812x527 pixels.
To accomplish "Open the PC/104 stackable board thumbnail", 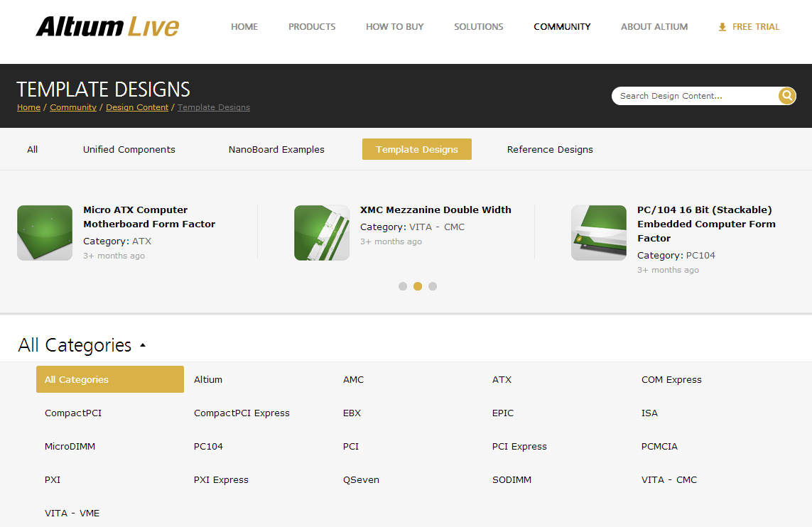I will (x=599, y=232).
